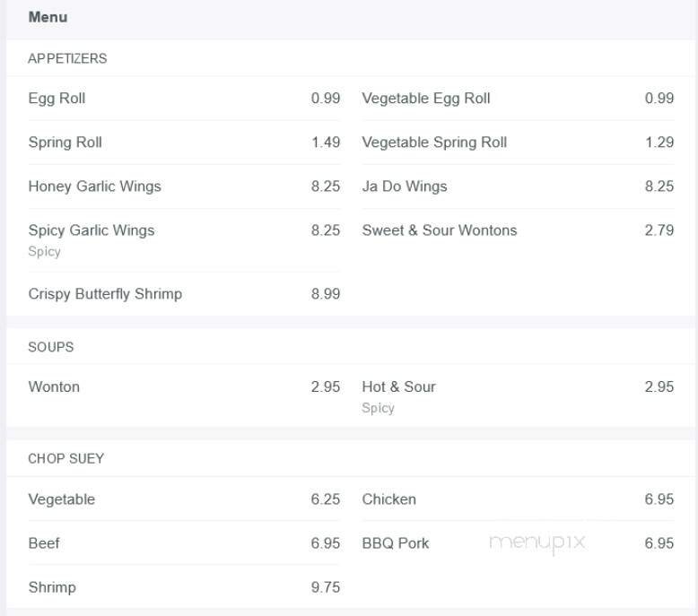Click the CHOP SUEY section heading
Screen dimensions: 698x616
(x=66, y=458)
